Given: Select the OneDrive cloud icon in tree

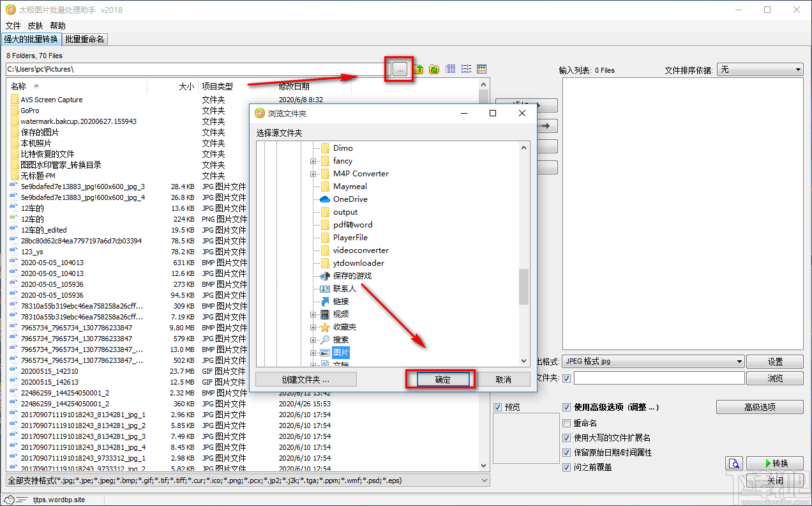Looking at the screenshot, I should coord(325,199).
